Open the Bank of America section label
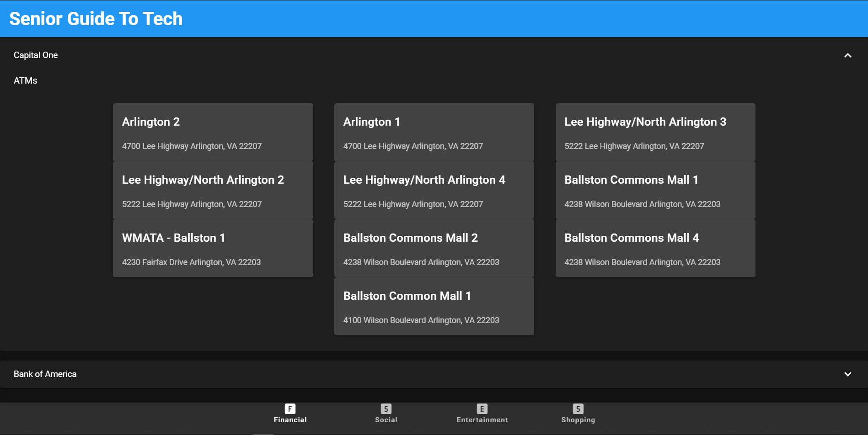This screenshot has width=868, height=435. pyautogui.click(x=45, y=374)
